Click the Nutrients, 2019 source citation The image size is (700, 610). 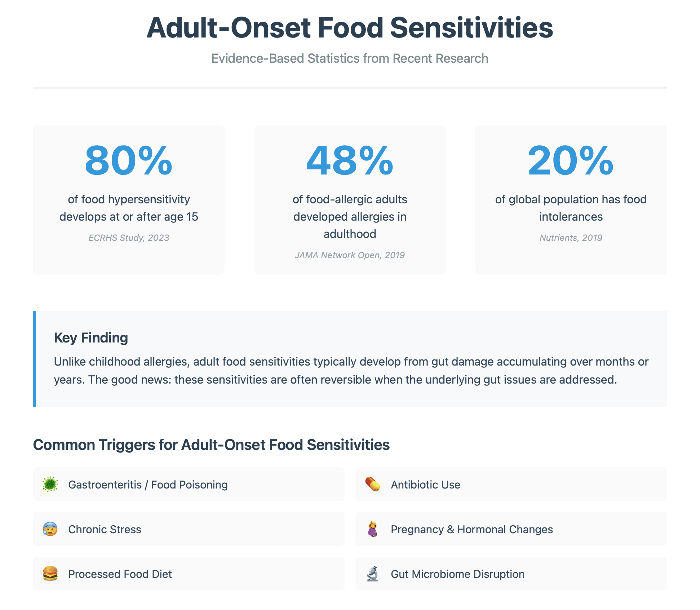point(571,238)
